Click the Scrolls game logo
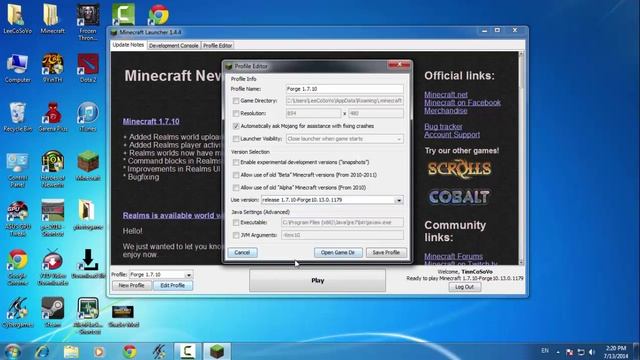Image resolution: width=640 pixels, height=360 pixels. [x=459, y=169]
